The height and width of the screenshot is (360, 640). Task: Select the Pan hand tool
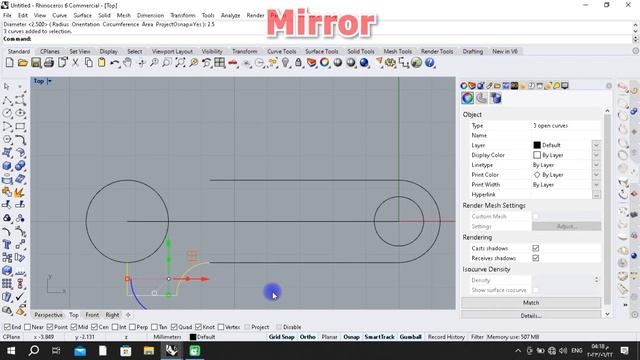(128, 62)
